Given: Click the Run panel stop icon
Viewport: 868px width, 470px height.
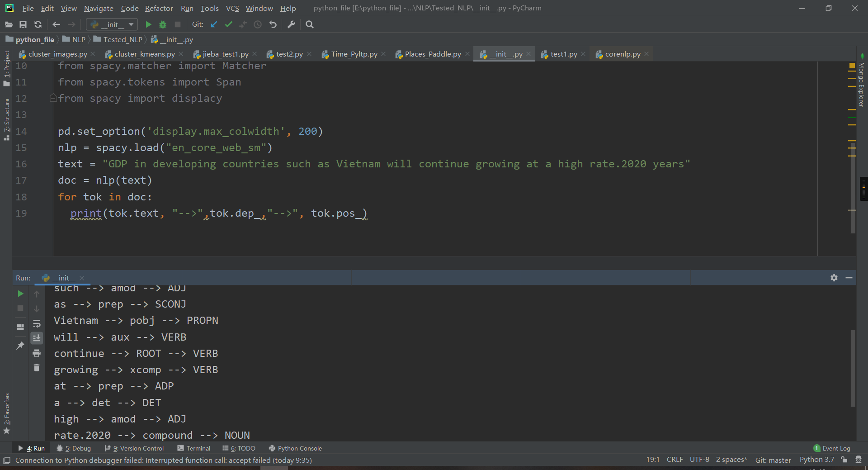Looking at the screenshot, I should (x=20, y=308).
